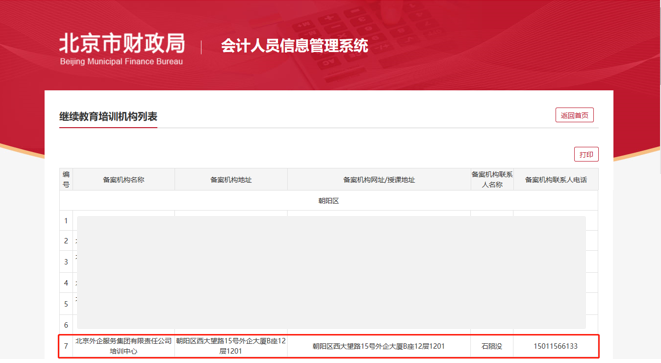Click 北京外企服务集团有限责任公司培训中心 institution name
661x363 pixels.
[x=124, y=346]
